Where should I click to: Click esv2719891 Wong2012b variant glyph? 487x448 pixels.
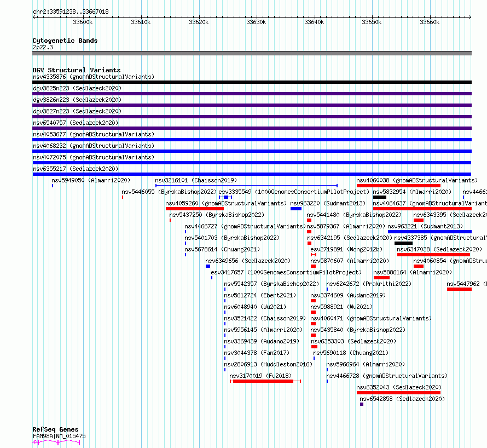[x=314, y=255]
